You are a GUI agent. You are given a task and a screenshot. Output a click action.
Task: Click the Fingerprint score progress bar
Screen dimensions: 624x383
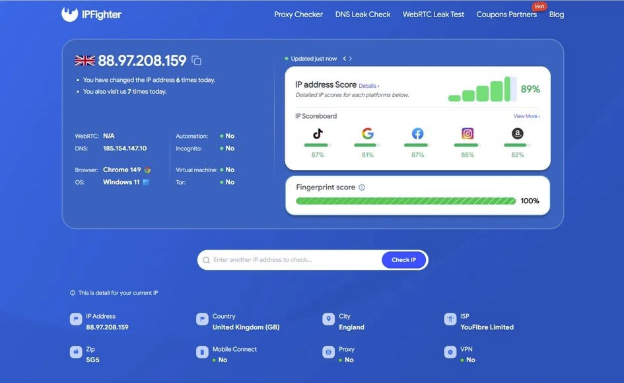tap(406, 201)
